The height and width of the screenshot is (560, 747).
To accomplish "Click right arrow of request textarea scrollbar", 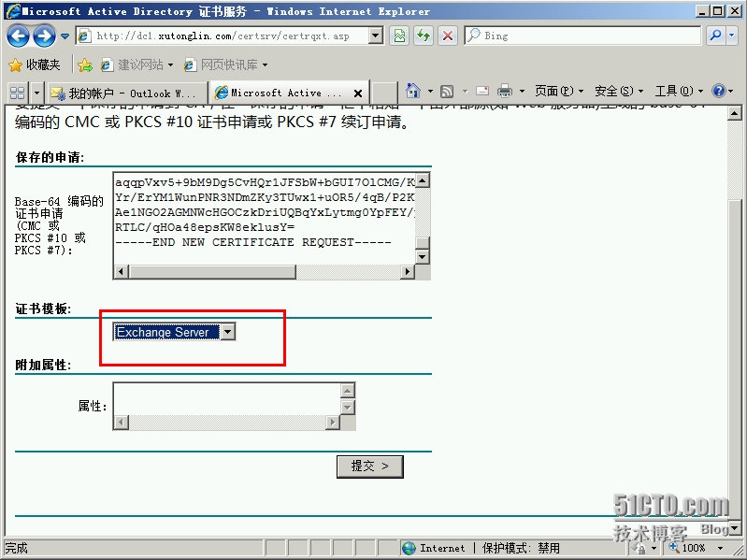I will 407,271.
